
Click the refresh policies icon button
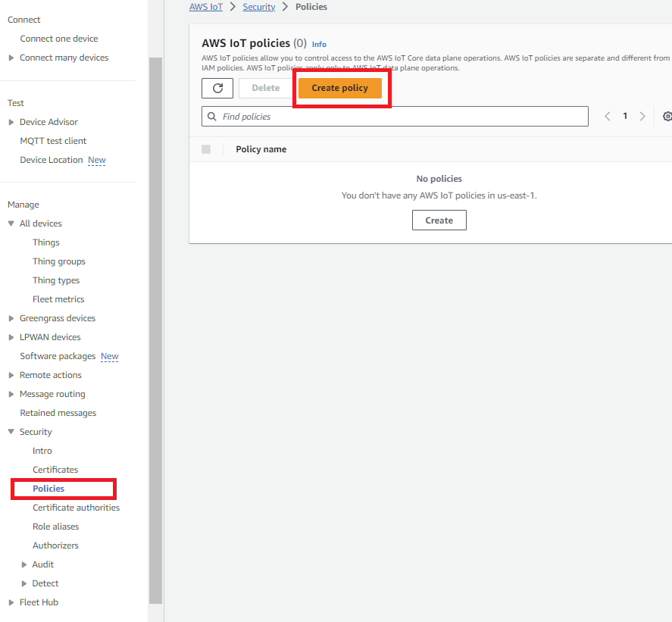tap(217, 88)
